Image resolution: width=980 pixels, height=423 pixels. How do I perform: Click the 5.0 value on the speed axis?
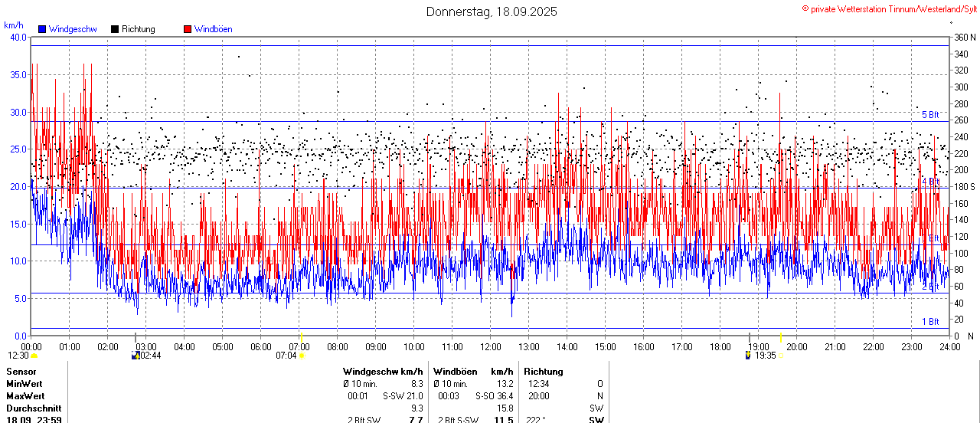19,298
